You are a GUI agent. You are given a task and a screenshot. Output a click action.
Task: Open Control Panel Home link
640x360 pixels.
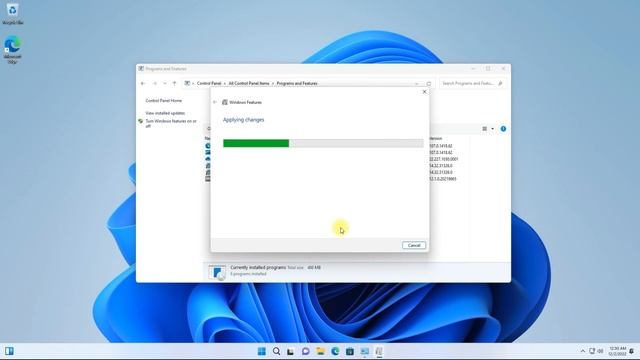pos(164,100)
